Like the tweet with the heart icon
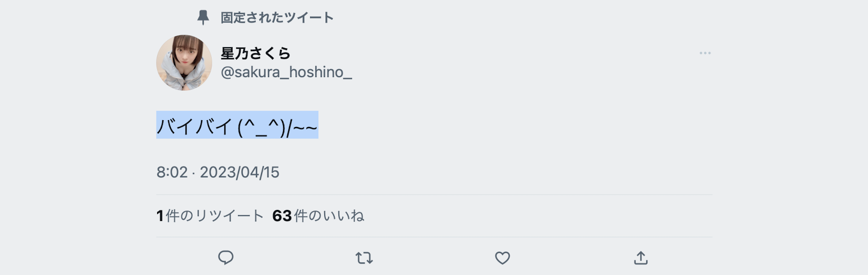Screen dimensions: 868x275 point(503,258)
